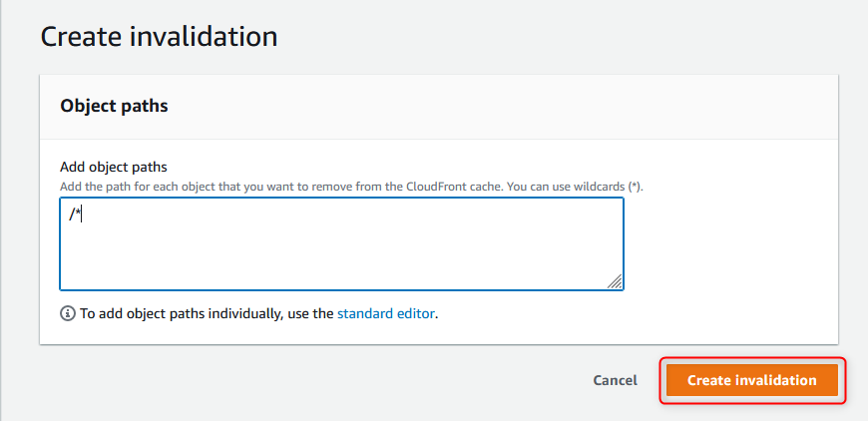Cancel the invalidation creation
The image size is (868, 421).
coord(615,381)
